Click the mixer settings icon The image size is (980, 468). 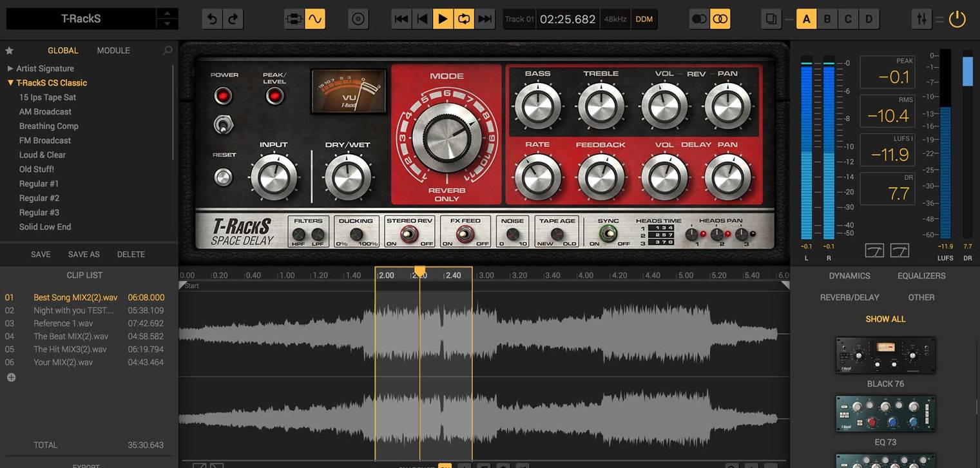tap(922, 19)
